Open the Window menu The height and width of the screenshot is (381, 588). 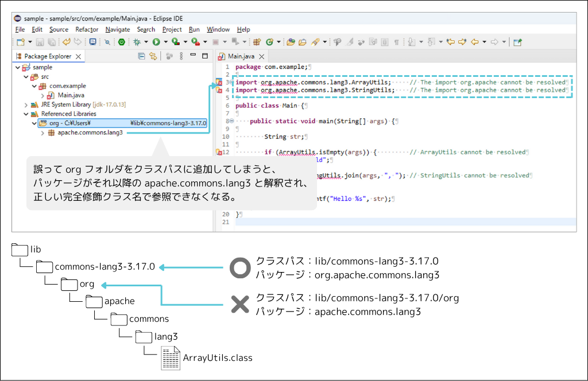pyautogui.click(x=218, y=30)
